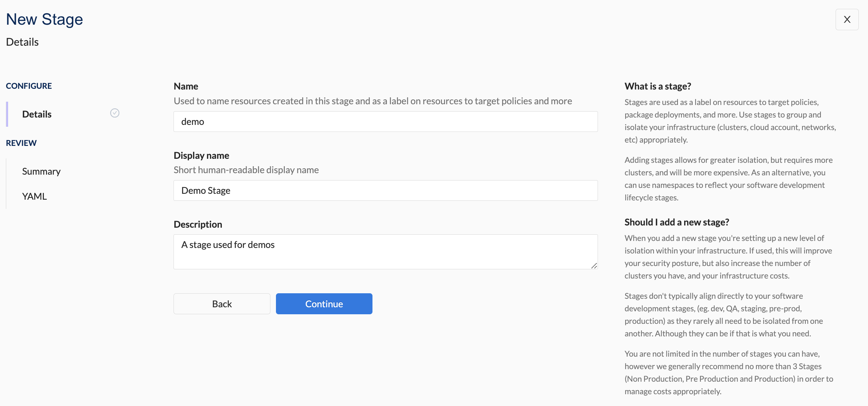Click the Details completion checkmark icon

click(x=115, y=113)
